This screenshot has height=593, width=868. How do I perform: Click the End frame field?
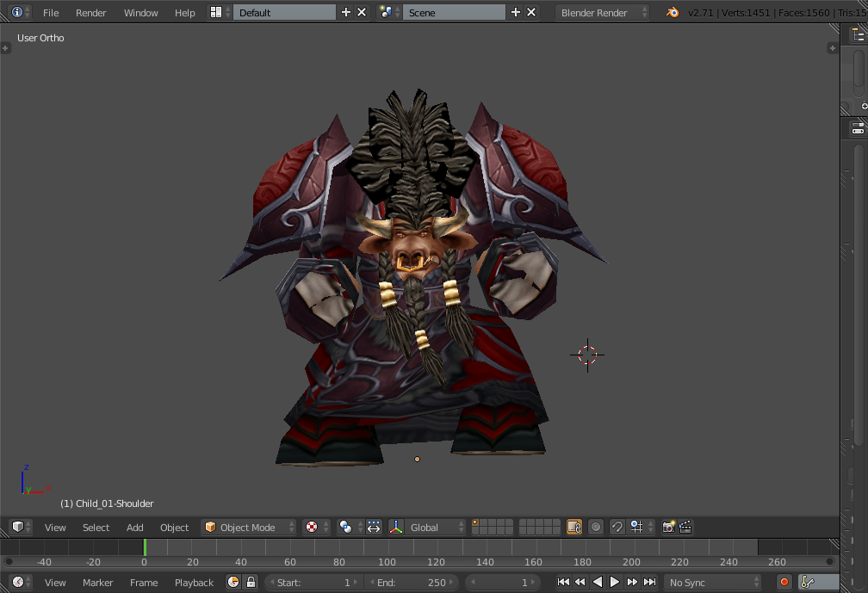click(x=412, y=582)
